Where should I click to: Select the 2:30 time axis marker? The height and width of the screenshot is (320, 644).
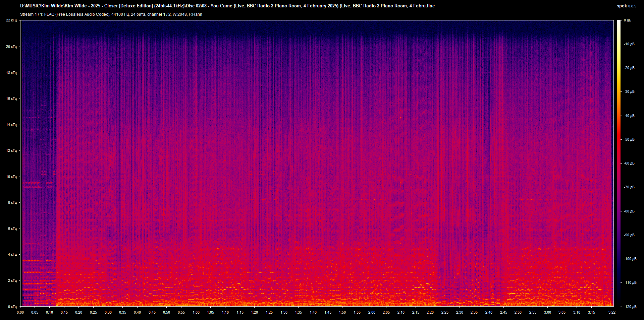pyautogui.click(x=460, y=312)
